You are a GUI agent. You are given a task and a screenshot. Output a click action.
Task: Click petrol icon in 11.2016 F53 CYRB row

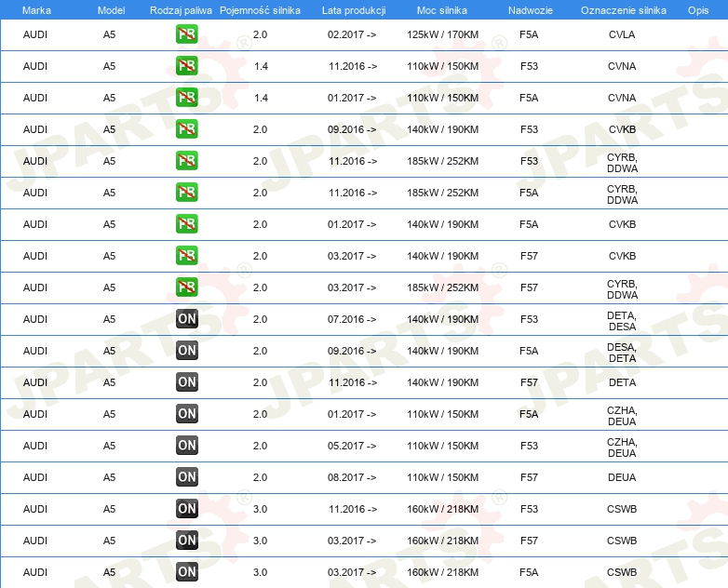(x=186, y=161)
